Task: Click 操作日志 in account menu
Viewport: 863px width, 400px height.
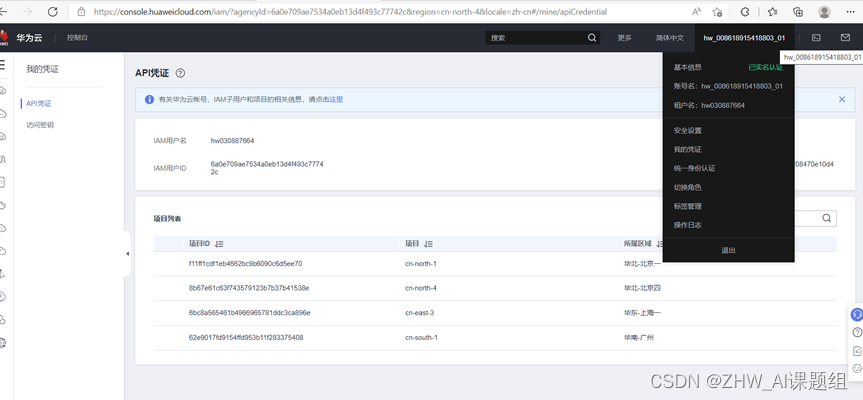Action: [688, 225]
